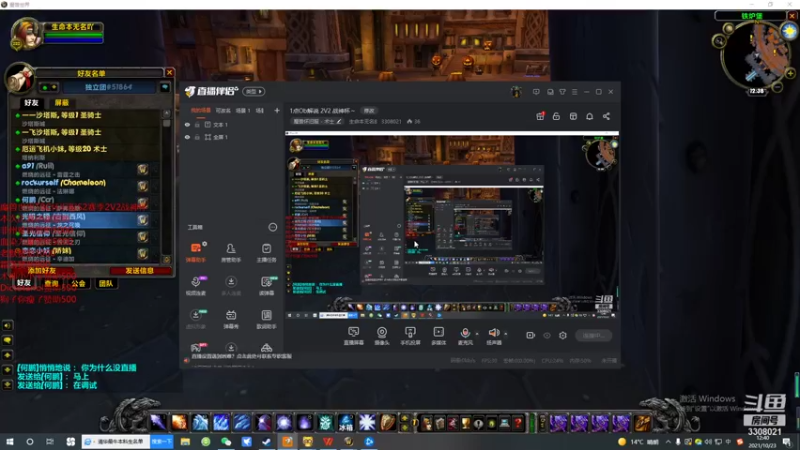Image resolution: width=800 pixels, height=450 pixels.
Task: Open streaming settings gear icon
Action: click(x=563, y=335)
